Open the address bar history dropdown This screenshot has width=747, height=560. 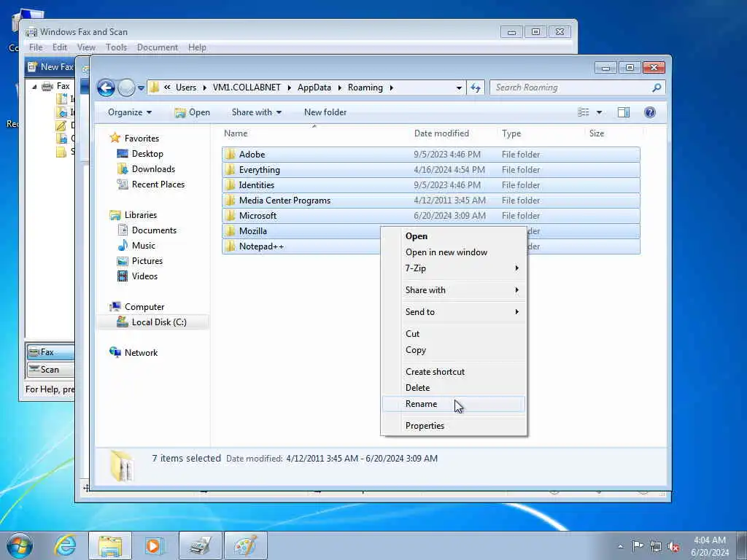(x=459, y=88)
